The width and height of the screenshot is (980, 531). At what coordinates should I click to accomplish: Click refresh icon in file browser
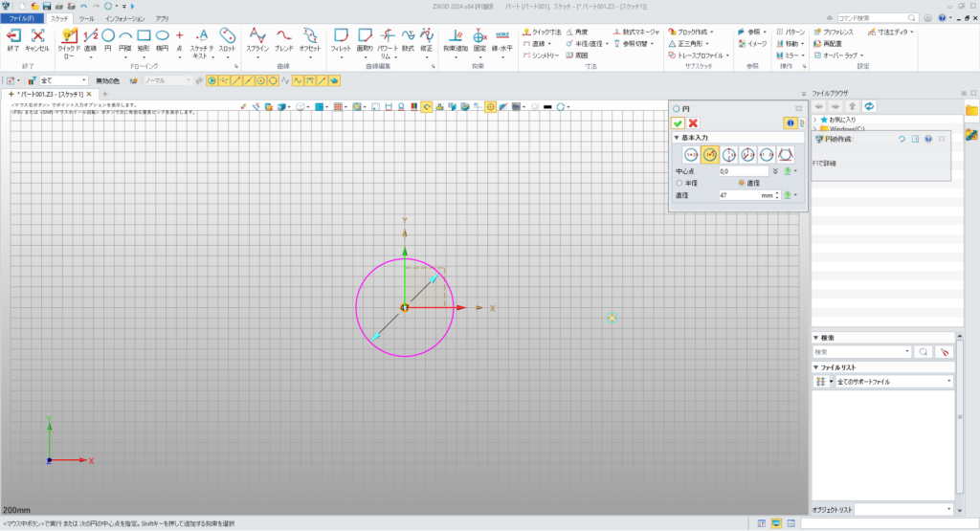(869, 105)
